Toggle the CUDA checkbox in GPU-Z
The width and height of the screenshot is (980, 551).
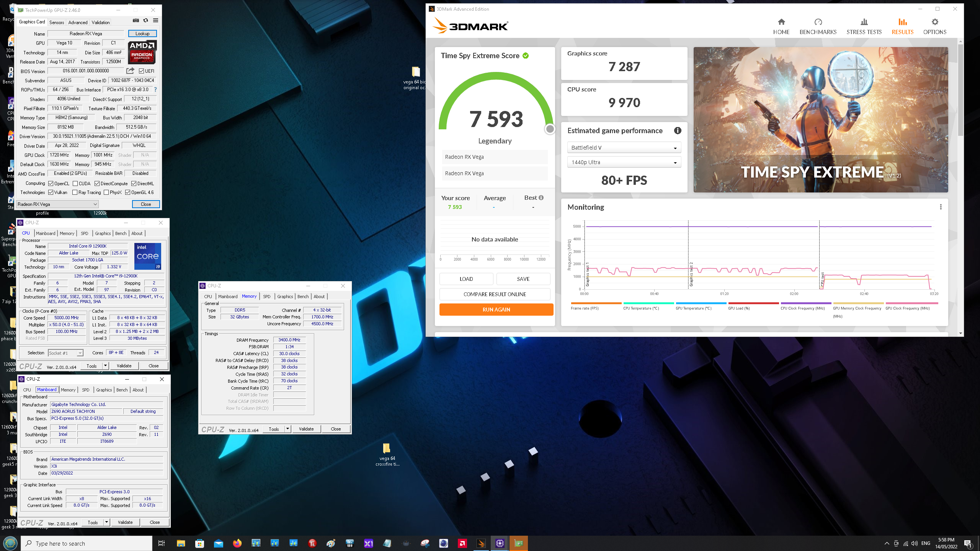(x=75, y=184)
